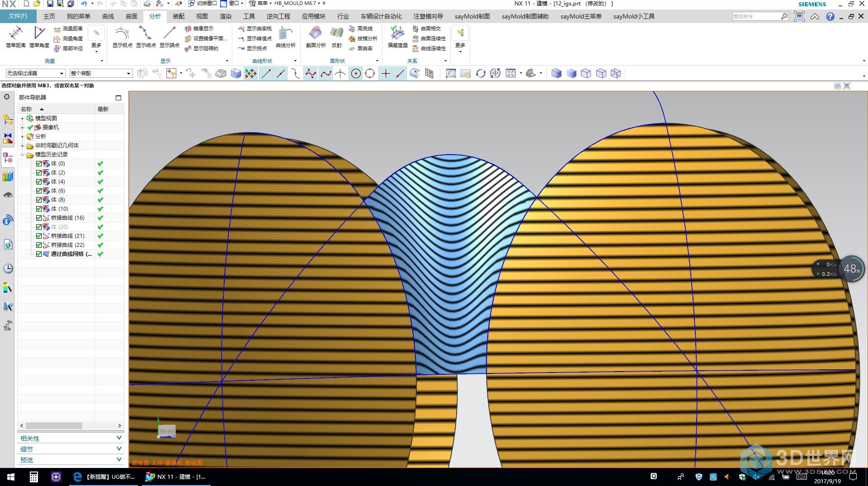Open Windows Start menu
The image size is (868, 486).
pyautogui.click(x=11, y=477)
